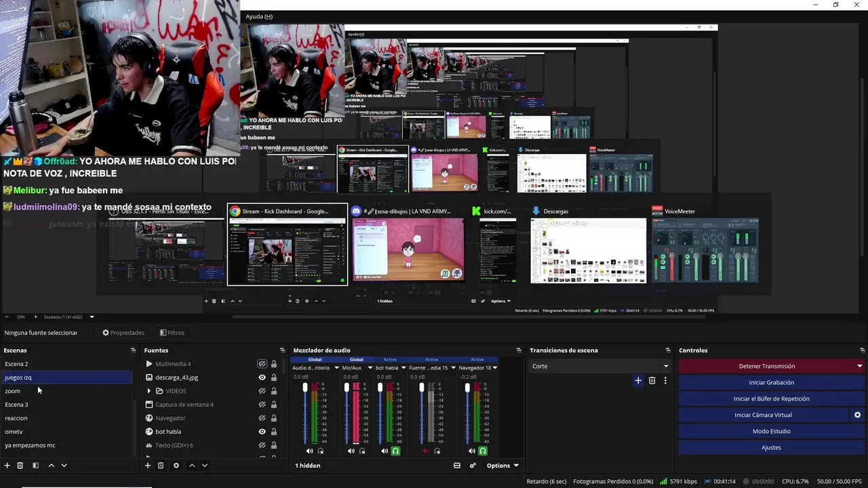Open bot habla channel dropdown arrow
The image size is (868, 488).
pos(404,368)
